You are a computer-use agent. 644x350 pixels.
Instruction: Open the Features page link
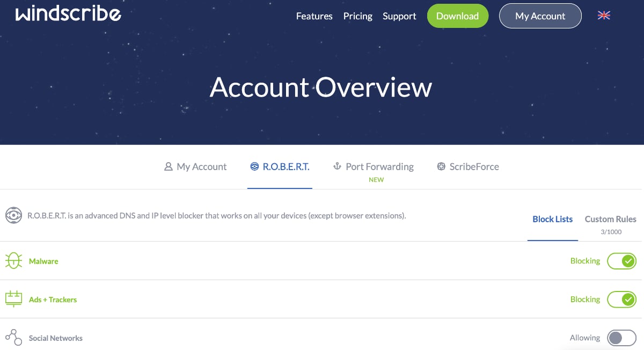click(x=314, y=16)
